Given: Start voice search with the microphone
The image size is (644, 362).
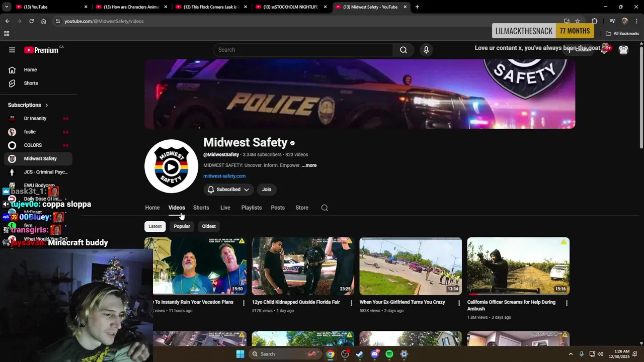Looking at the screenshot, I should click(x=426, y=50).
